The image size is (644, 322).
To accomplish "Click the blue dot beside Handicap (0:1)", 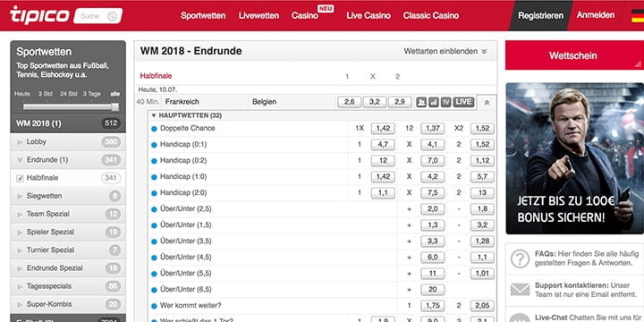I will coord(154,145).
